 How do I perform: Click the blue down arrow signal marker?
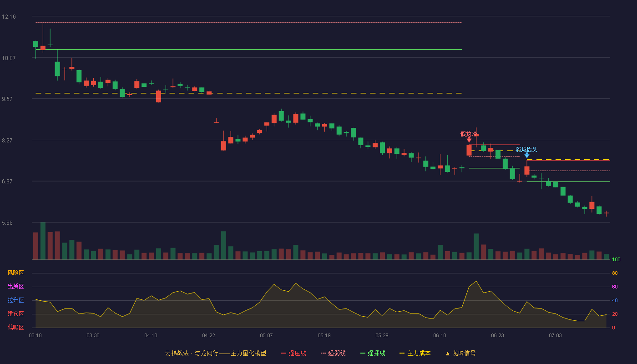[527, 155]
